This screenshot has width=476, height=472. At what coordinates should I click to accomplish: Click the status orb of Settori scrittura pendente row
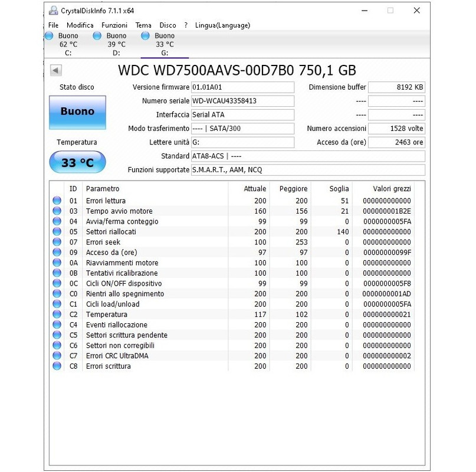coord(57,335)
